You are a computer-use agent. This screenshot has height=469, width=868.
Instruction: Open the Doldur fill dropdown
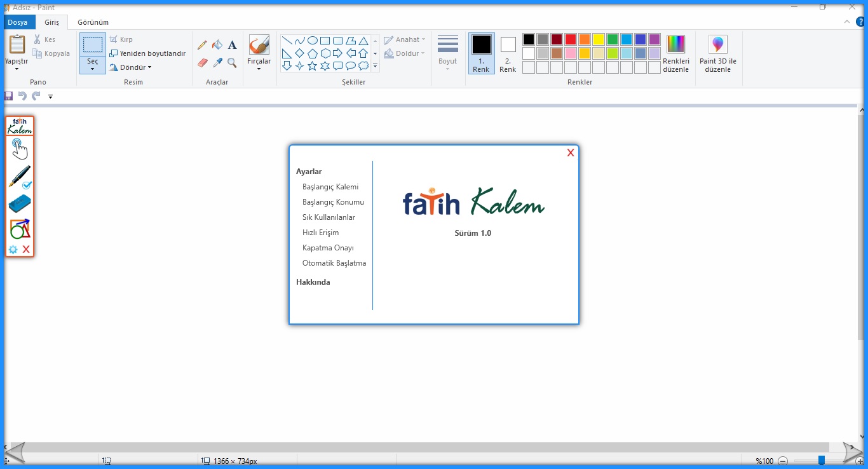click(x=404, y=53)
